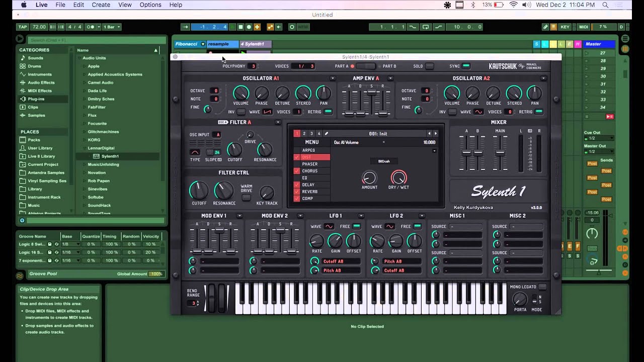Select the Filter A type icon
The image size is (644, 362).
(195, 152)
